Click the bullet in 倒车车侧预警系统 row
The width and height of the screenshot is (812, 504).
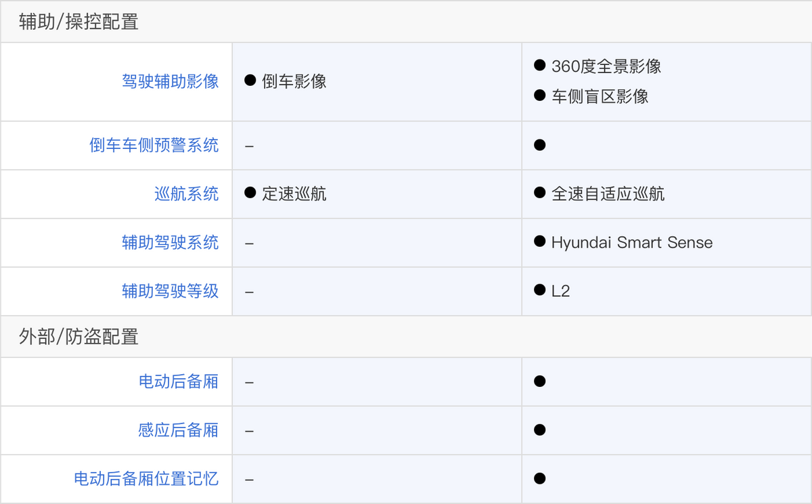pos(539,145)
